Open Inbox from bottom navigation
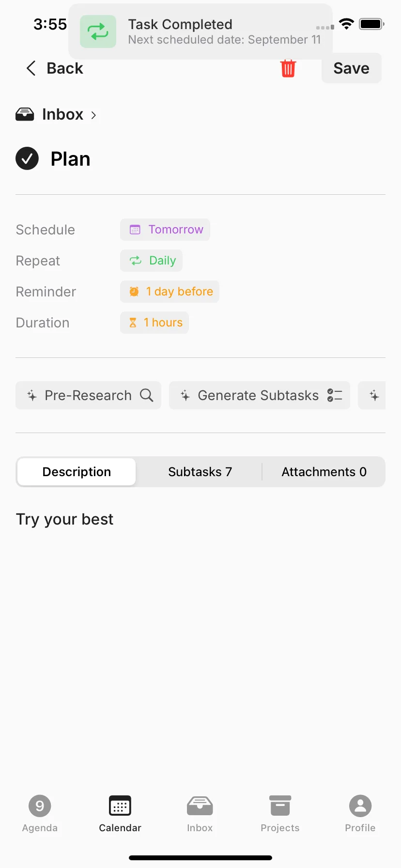The height and width of the screenshot is (868, 401). coord(200,806)
